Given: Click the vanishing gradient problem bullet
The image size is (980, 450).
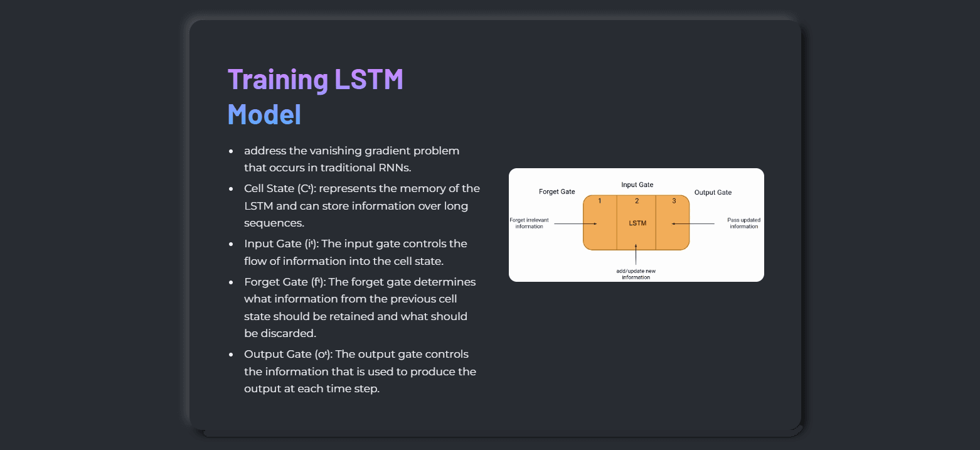Looking at the screenshot, I should coord(352,159).
